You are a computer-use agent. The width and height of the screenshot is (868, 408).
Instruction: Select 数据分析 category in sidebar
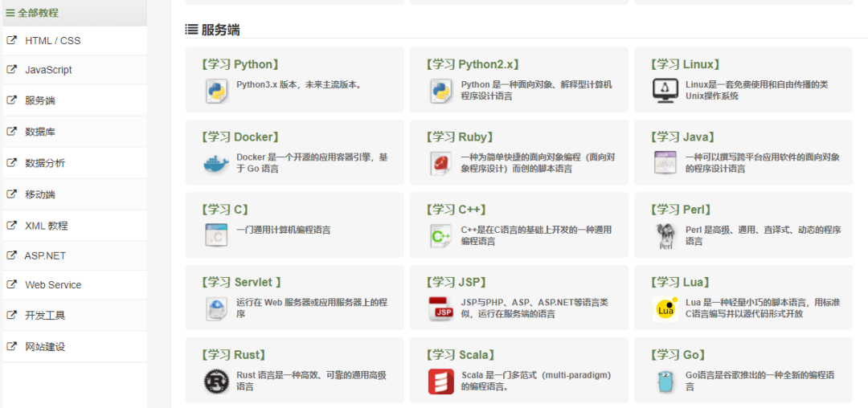75,162
